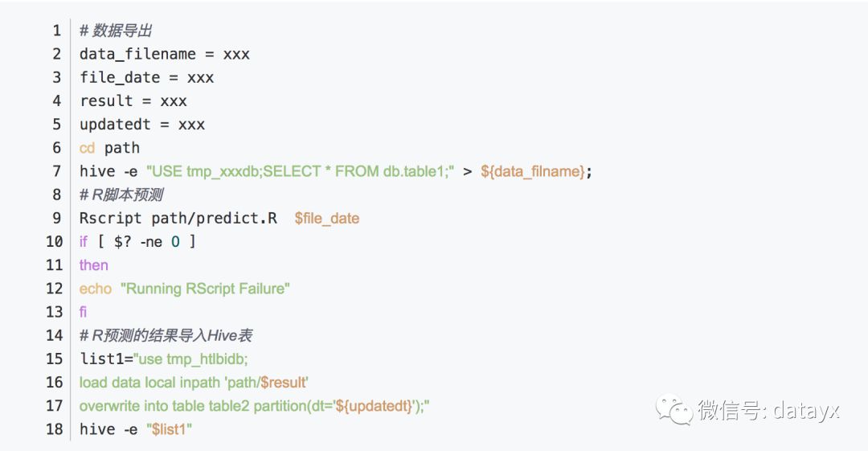The image size is (868, 451).
Task: Click the $file_date argument on line 9
Action: [x=326, y=219]
